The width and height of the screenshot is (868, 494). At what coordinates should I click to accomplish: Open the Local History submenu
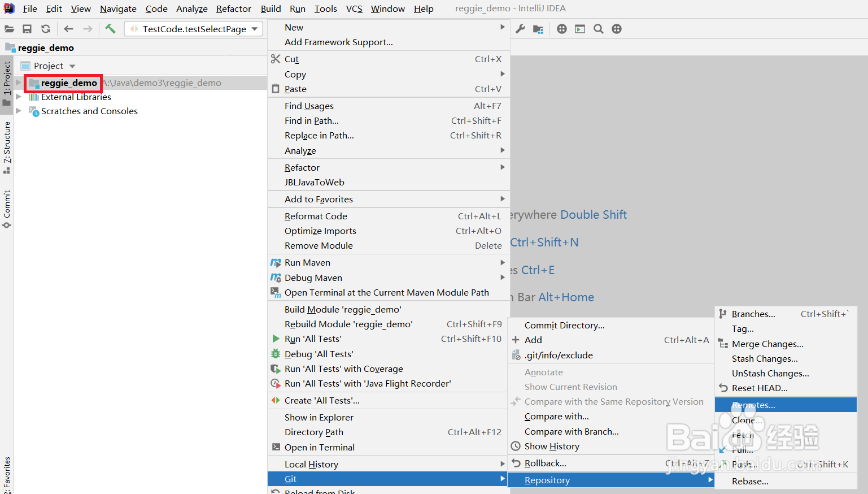(389, 464)
